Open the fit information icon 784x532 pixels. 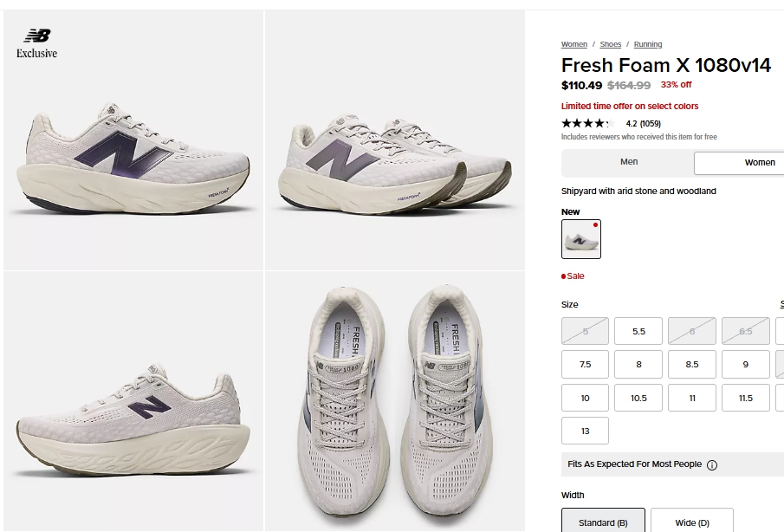click(x=712, y=465)
